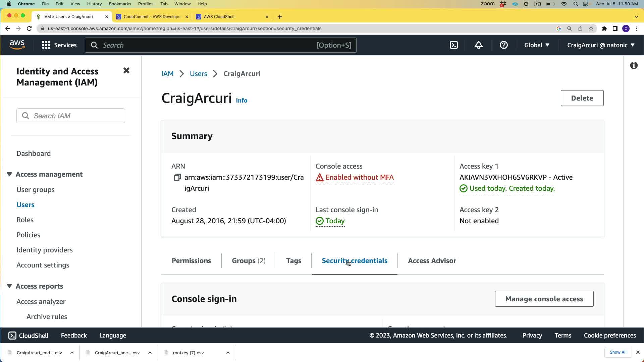Image resolution: width=644 pixels, height=362 pixels.
Task: Click the Search IAM field
Action: pyautogui.click(x=71, y=116)
